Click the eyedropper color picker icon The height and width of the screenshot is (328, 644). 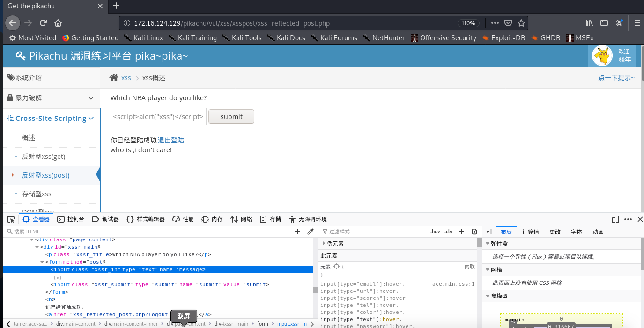pos(311,231)
